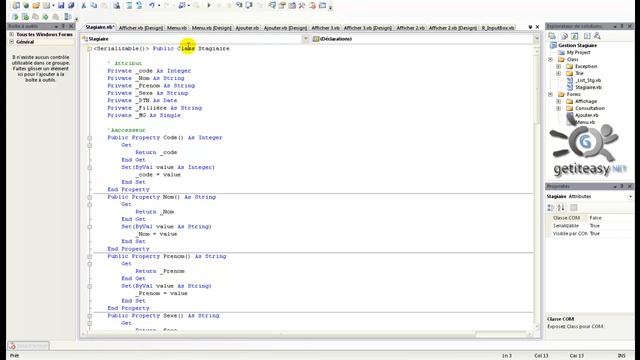Viewport: 640px width, 360px height.
Task: Click the INS indicator in status bar
Action: (622, 356)
